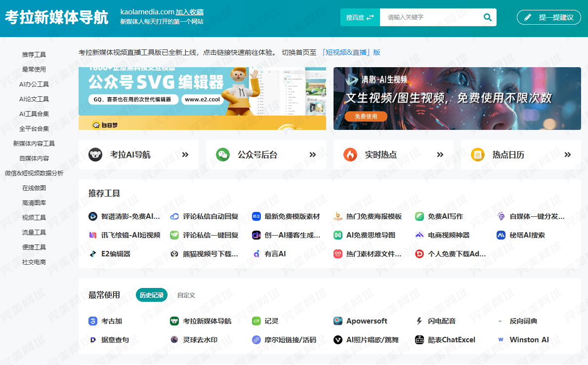Open the AI照片唱歌/跳舞 link
Viewport: 588px width, 365px height.
(x=373, y=339)
